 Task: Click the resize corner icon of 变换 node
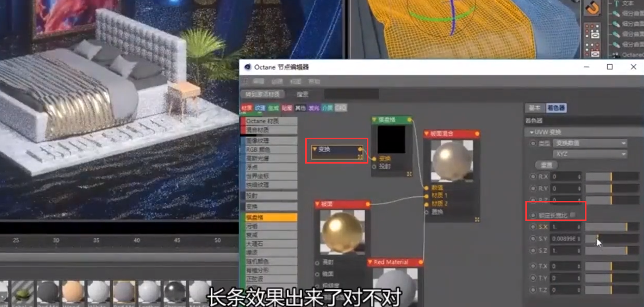(360, 157)
